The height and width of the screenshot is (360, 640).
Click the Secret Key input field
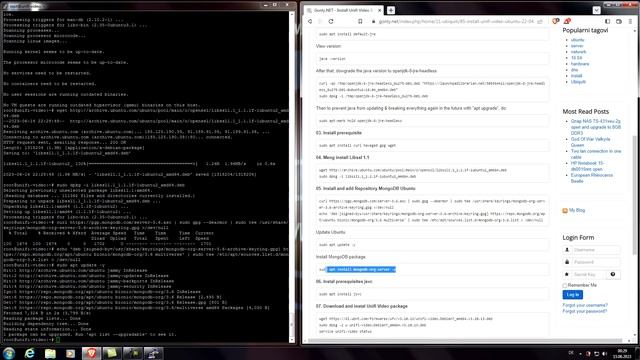pyautogui.click(x=588, y=274)
